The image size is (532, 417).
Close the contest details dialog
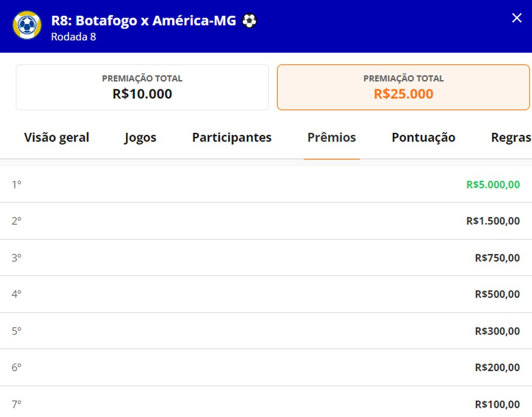pos(516,18)
